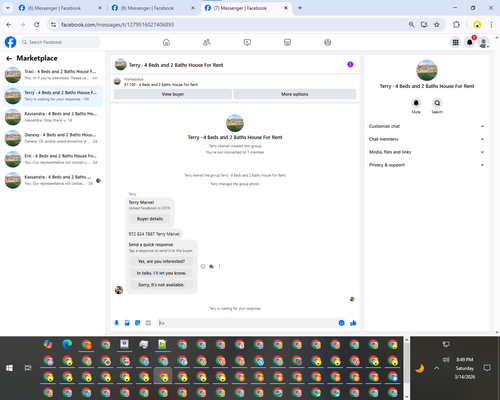The height and width of the screenshot is (400, 500).
Task: Switch to the first Messenger browser tab
Action: pyautogui.click(x=59, y=8)
